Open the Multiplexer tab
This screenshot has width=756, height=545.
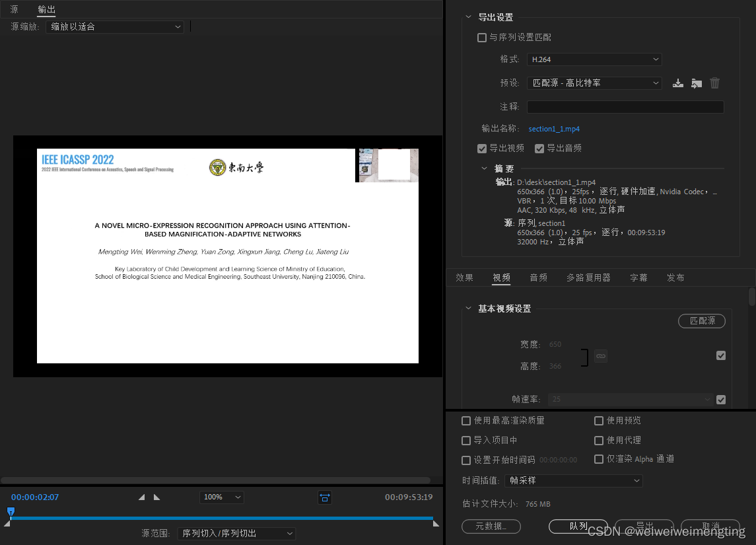[588, 278]
